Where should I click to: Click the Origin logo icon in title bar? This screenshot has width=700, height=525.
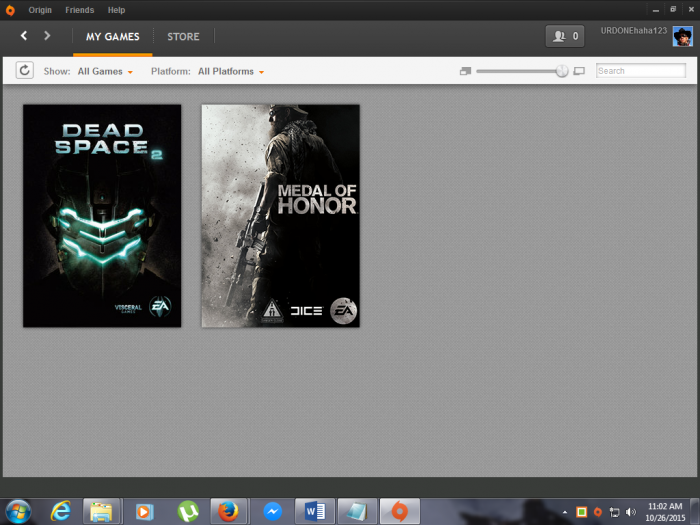tap(10, 10)
